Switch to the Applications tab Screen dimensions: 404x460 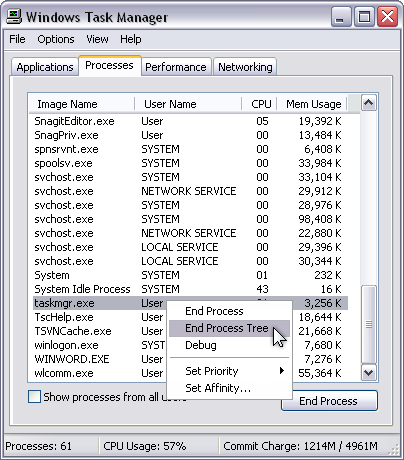point(45,67)
